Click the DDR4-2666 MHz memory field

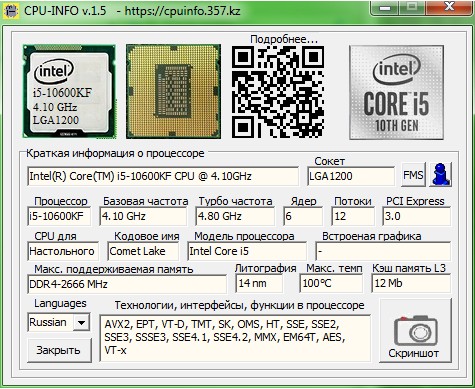click(x=127, y=284)
